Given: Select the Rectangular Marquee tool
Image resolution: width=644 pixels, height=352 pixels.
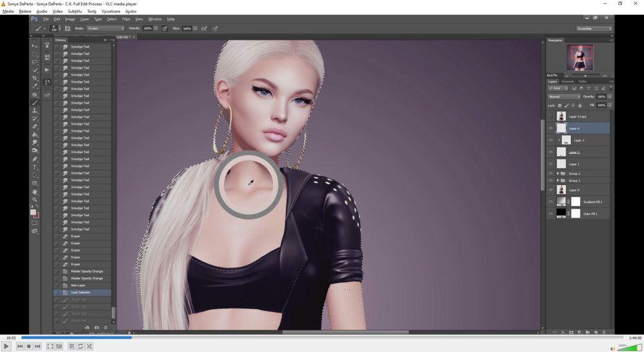Looking at the screenshot, I should (x=35, y=54).
